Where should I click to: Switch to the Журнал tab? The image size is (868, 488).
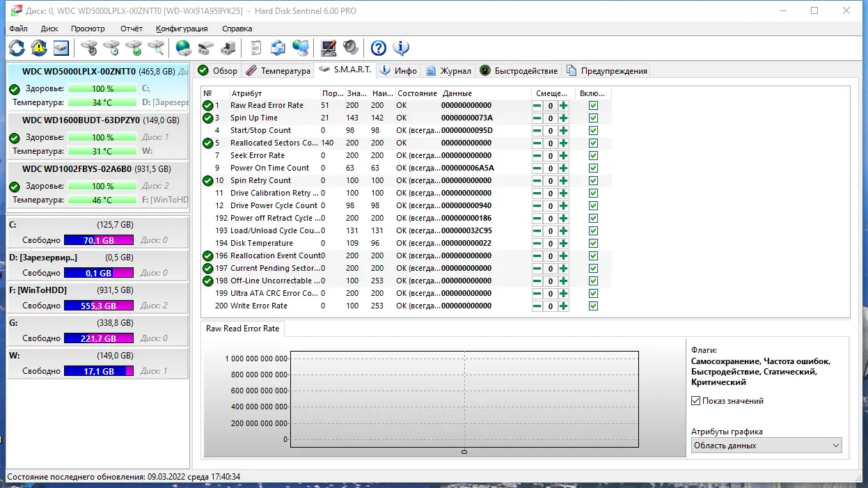pyautogui.click(x=449, y=70)
